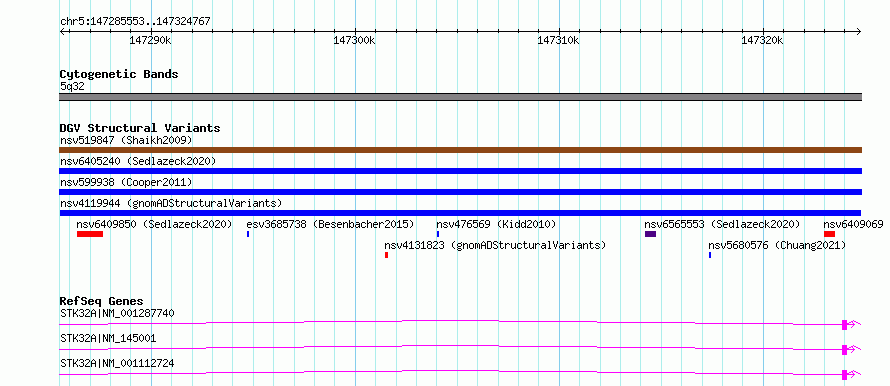Click the exon block of STK32A NM_001112724
The image size is (890, 386).
(x=845, y=374)
